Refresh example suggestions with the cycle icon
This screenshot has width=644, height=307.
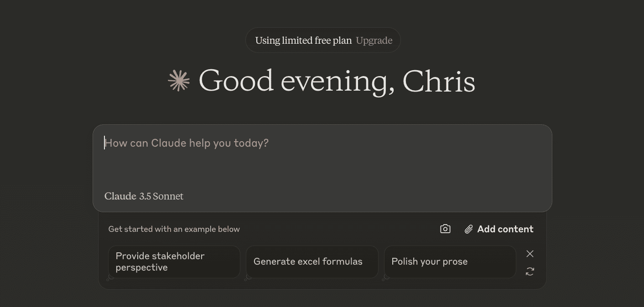point(530,271)
